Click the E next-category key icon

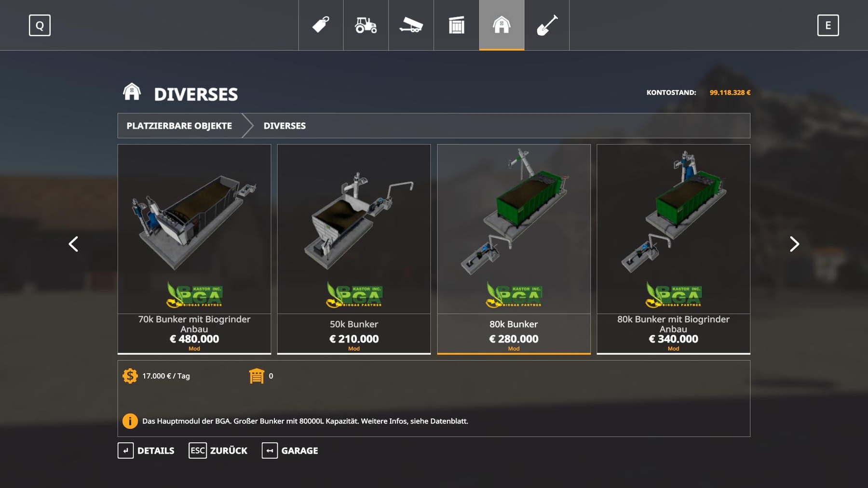point(828,25)
